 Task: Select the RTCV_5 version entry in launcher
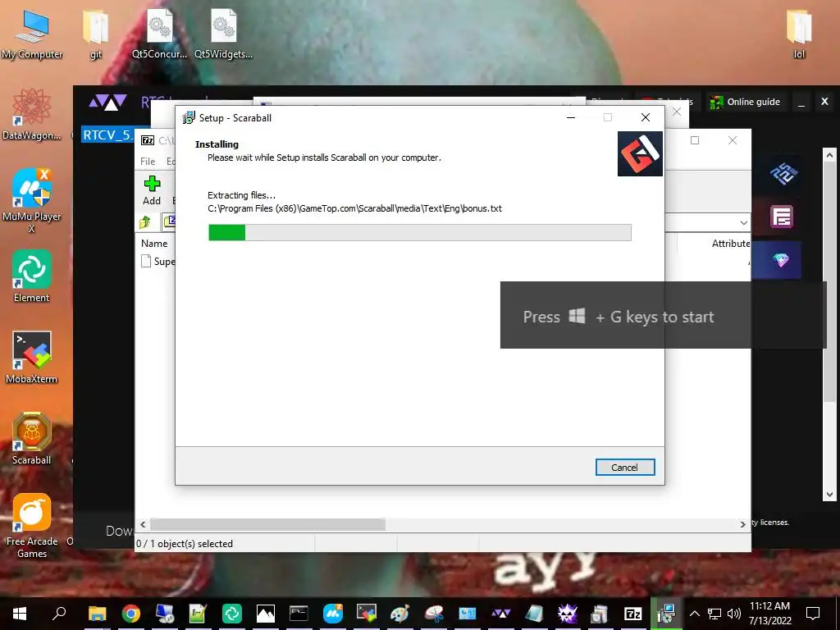107,135
